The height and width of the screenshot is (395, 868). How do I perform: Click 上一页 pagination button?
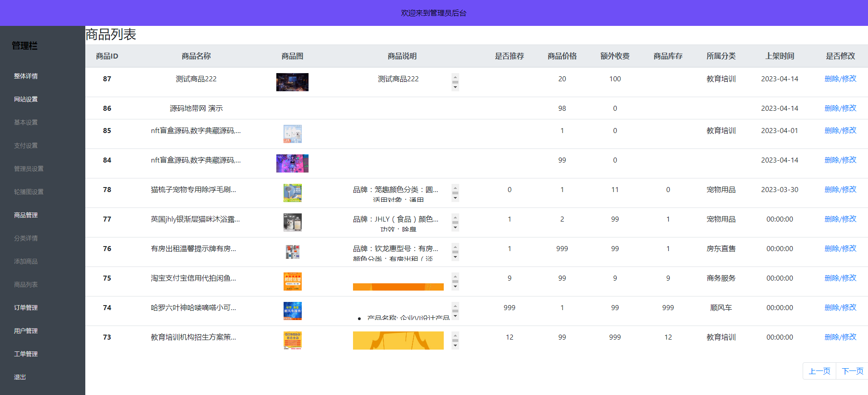pos(819,371)
